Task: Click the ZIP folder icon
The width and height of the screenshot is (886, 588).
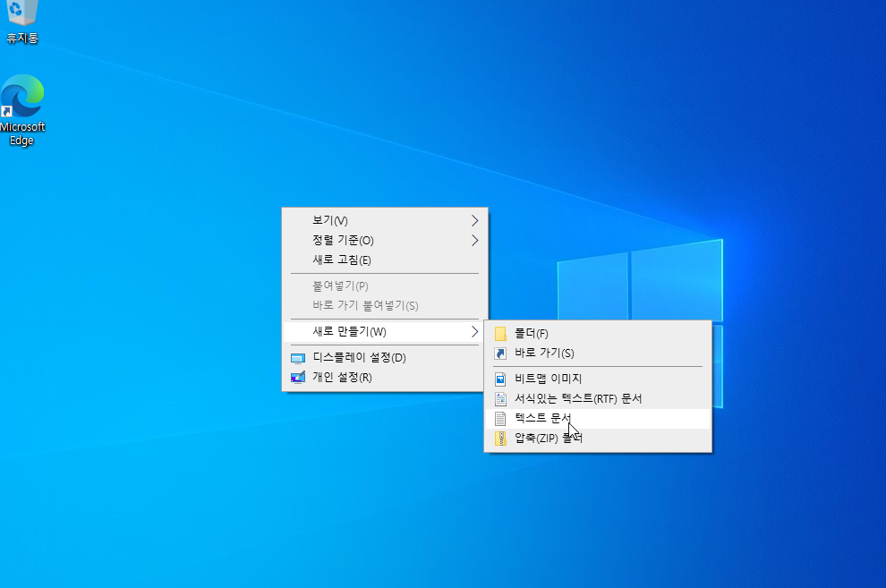Action: click(500, 439)
